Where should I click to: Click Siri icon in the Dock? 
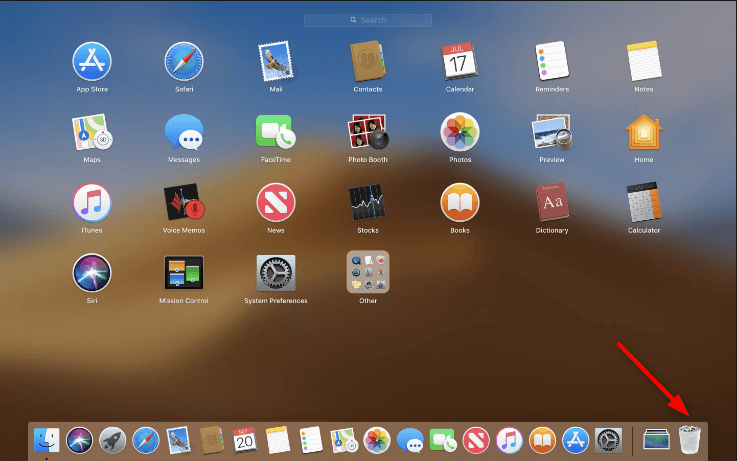tap(79, 440)
